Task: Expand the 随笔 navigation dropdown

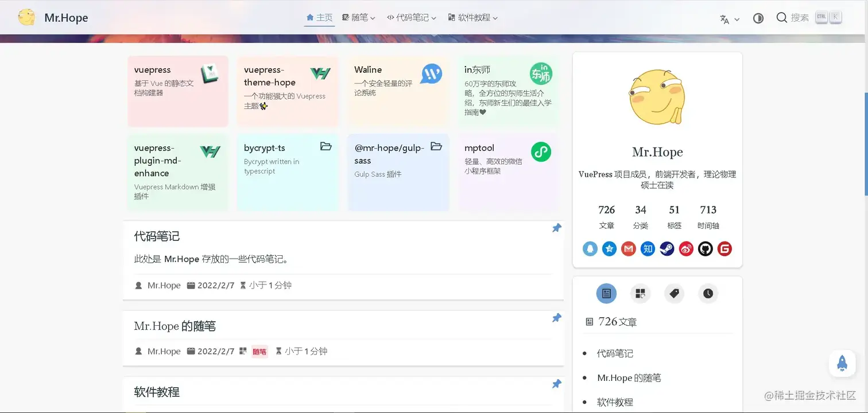Action: 359,18
